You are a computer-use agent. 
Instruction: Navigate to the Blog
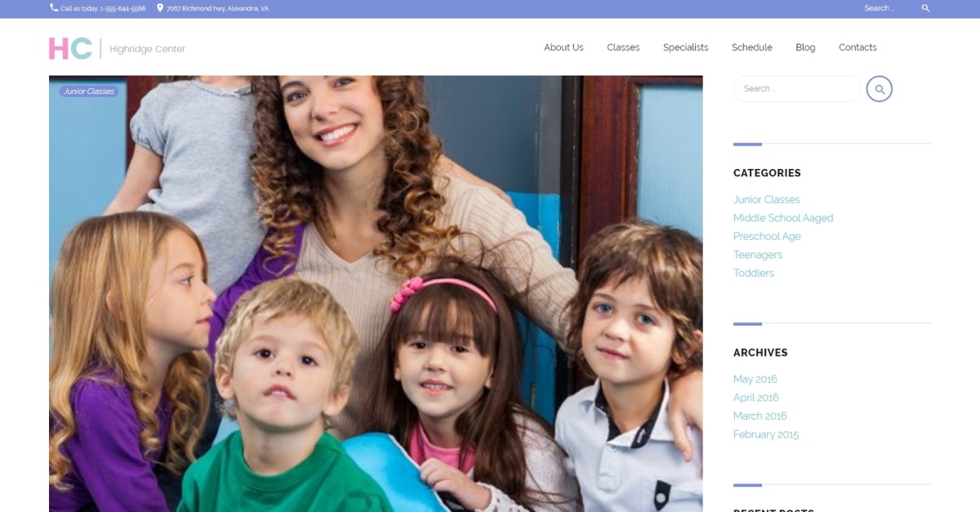click(805, 47)
